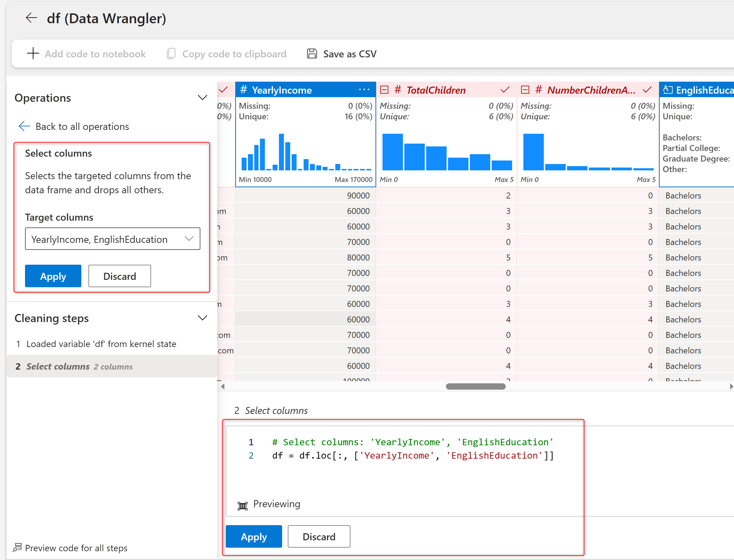
Task: Click the horizontal scrollbar thumb under the data grid
Action: pyautogui.click(x=475, y=386)
